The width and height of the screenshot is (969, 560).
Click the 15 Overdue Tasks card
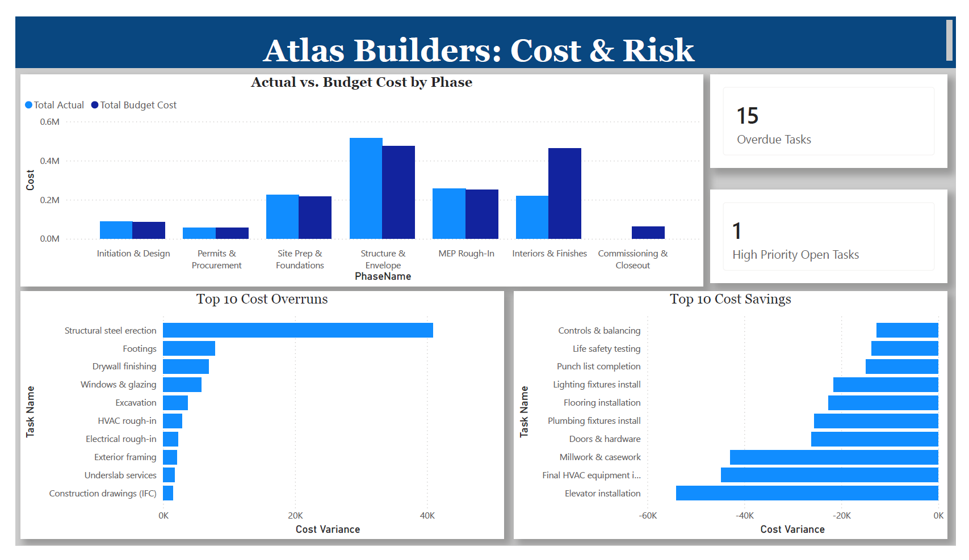point(828,121)
